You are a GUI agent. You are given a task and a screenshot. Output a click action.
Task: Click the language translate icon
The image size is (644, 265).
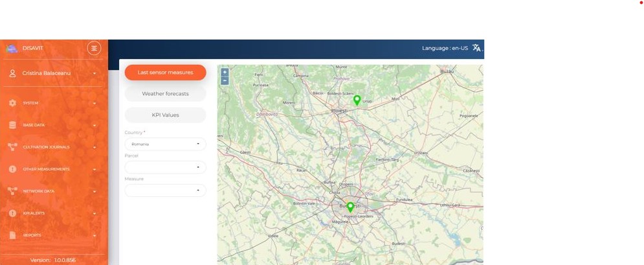point(476,48)
